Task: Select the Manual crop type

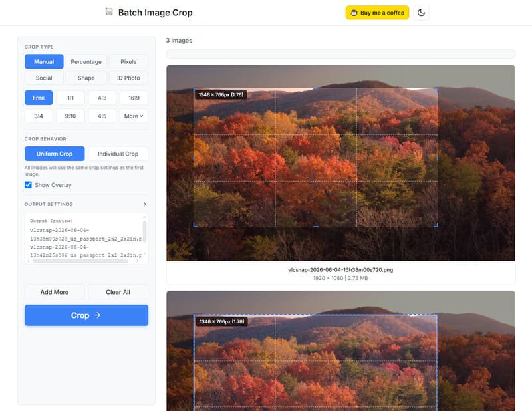Action: coord(44,61)
